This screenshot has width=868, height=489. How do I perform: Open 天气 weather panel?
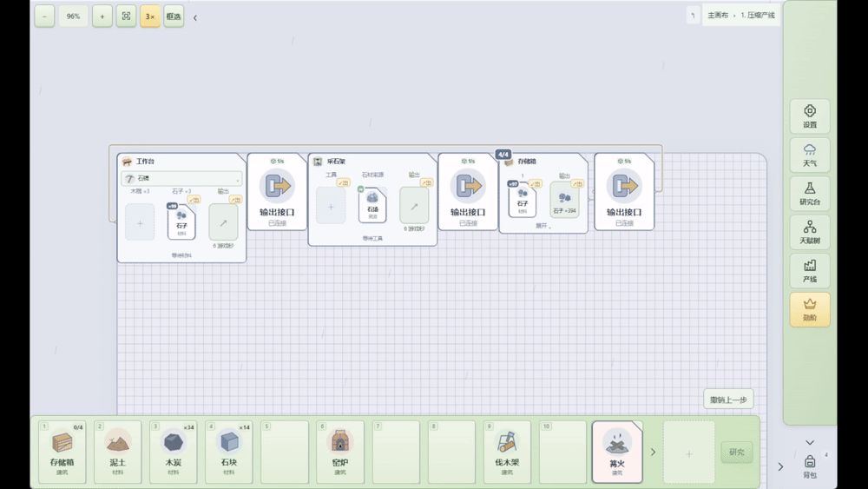(809, 155)
